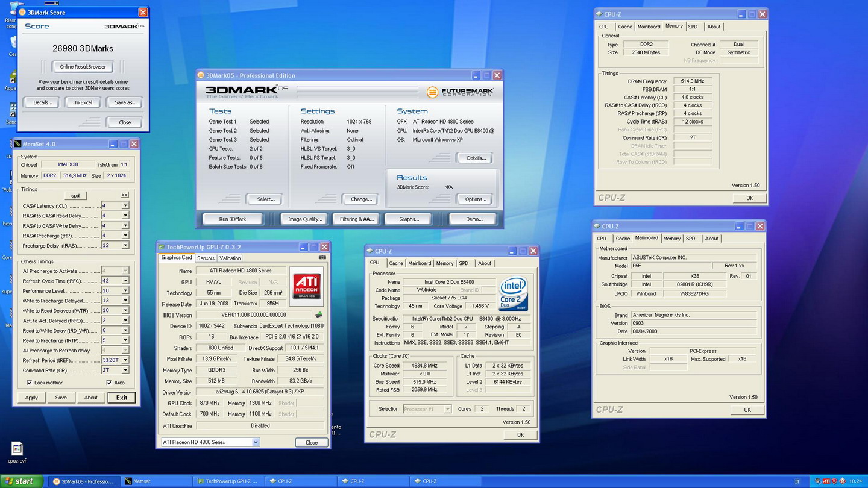Open the GPU selector dropdown in GPU-Z
Image resolution: width=868 pixels, height=488 pixels.
[x=256, y=442]
